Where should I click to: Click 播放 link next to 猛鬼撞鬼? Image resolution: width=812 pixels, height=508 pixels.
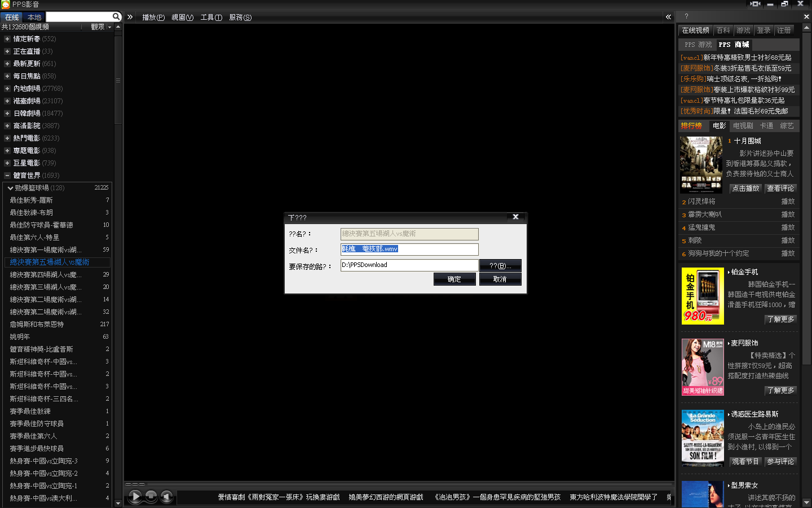tap(788, 227)
